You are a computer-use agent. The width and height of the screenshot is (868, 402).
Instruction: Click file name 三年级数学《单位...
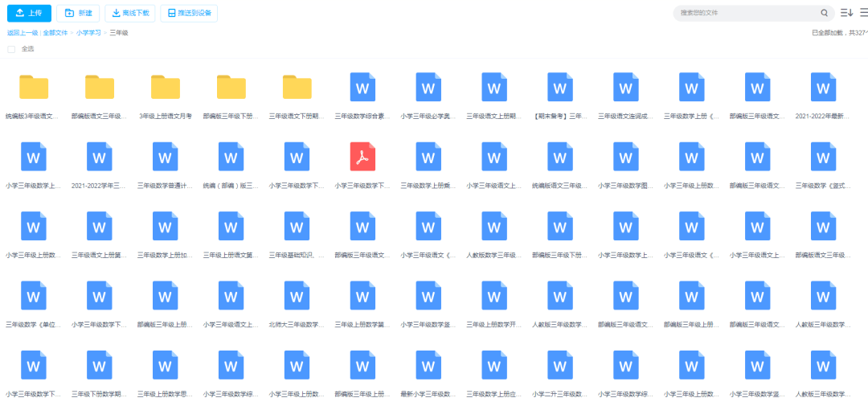(x=33, y=325)
